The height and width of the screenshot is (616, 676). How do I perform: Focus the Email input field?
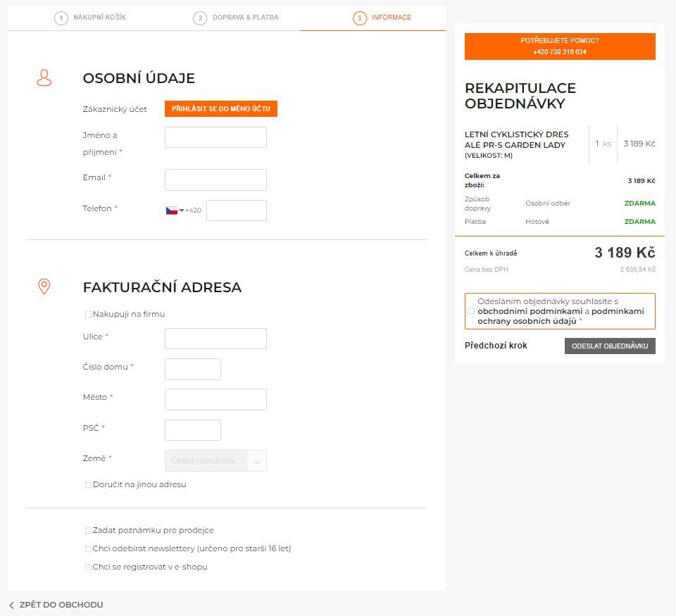(x=215, y=180)
